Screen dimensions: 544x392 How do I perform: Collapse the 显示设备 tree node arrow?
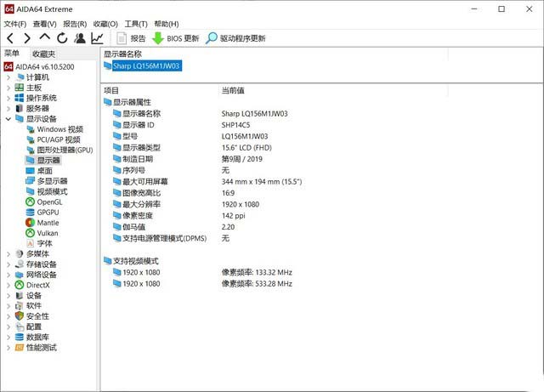(x=8, y=119)
